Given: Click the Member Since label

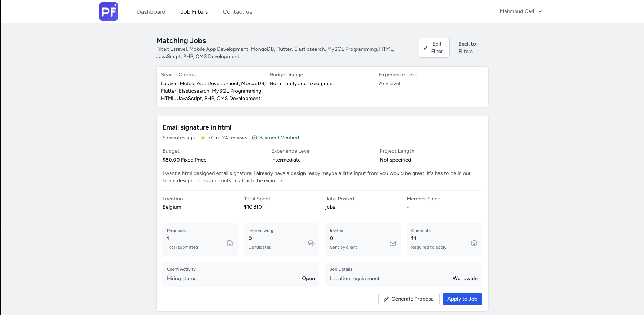Looking at the screenshot, I should [x=424, y=199].
